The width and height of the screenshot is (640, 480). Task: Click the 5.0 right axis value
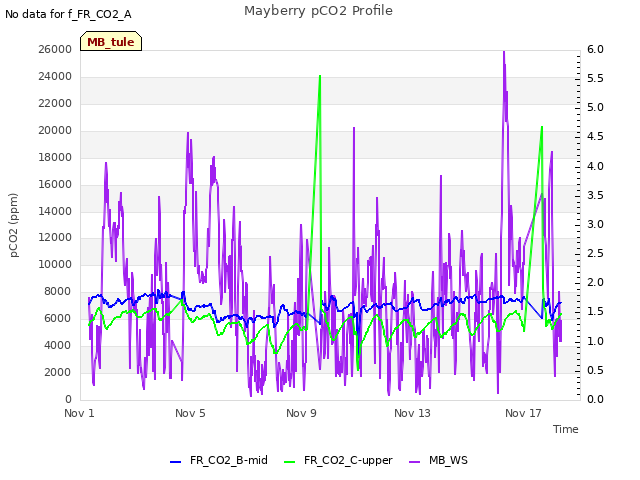595,107
